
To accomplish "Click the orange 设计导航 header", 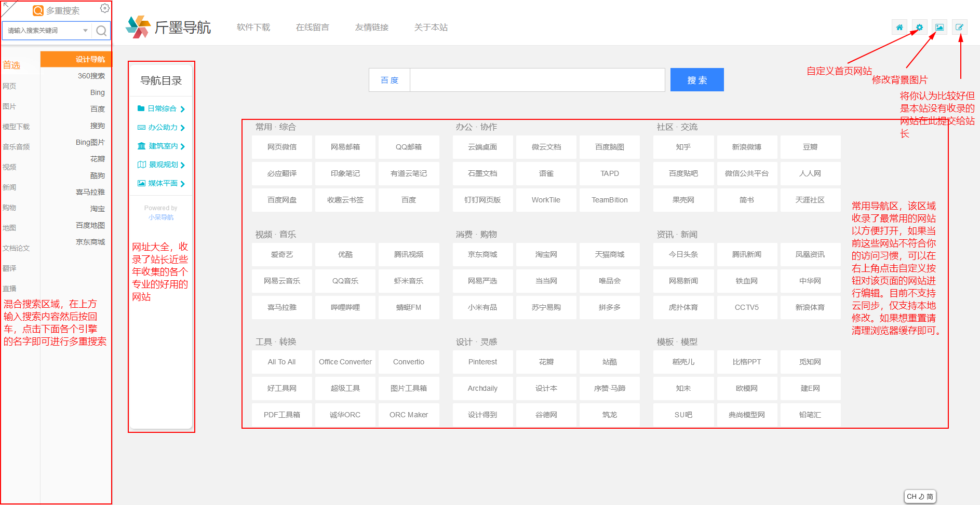I will pyautogui.click(x=76, y=59).
